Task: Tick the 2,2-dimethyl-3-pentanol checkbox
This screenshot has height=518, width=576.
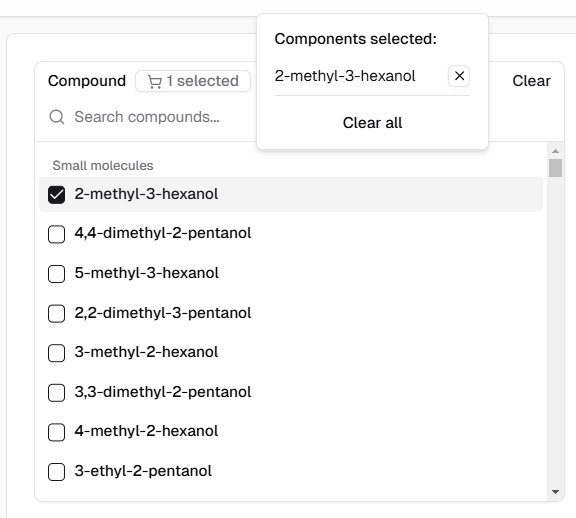Action: (57, 313)
